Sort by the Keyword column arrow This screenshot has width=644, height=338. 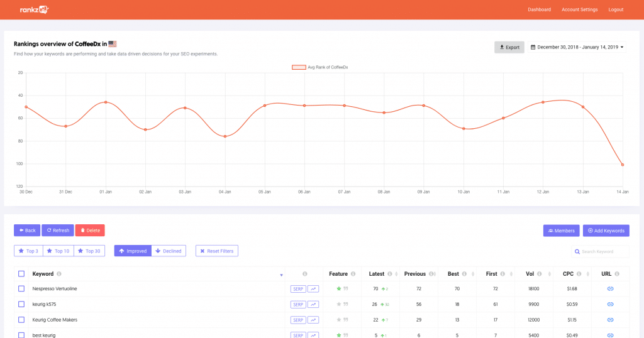(281, 275)
